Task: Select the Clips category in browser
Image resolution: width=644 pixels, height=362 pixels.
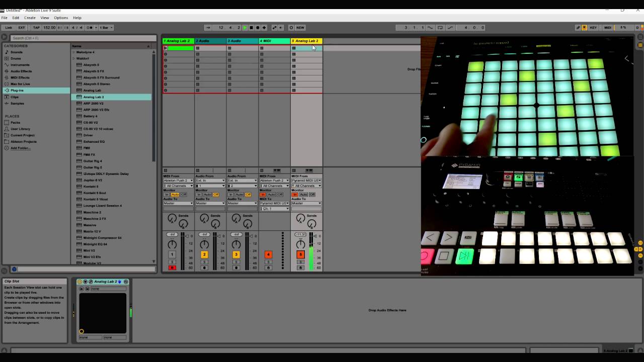Action: [x=15, y=97]
